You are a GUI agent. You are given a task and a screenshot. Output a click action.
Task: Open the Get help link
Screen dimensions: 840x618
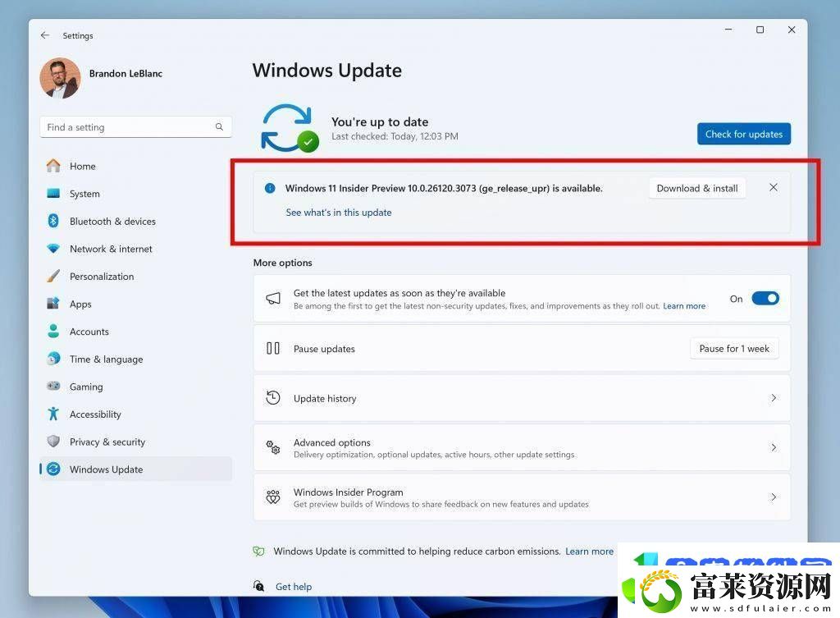click(x=294, y=586)
